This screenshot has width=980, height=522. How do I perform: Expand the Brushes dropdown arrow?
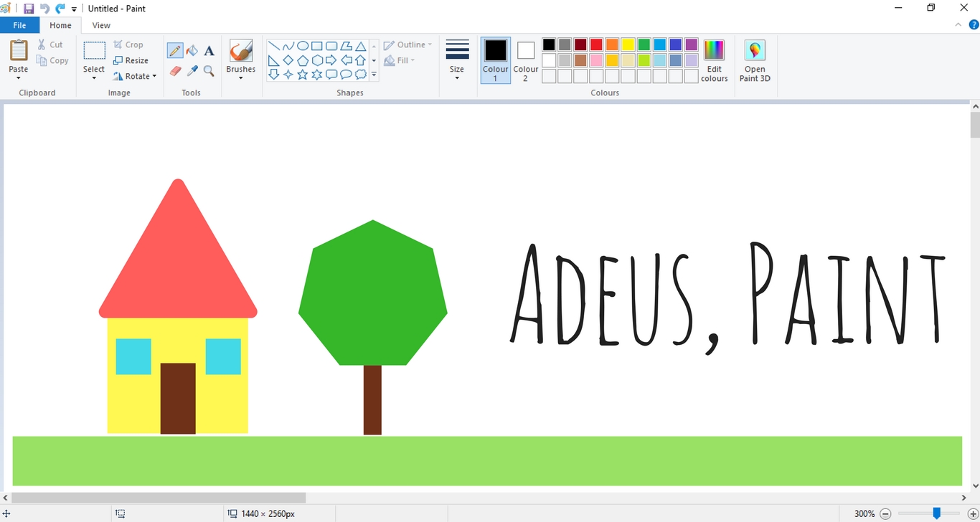(x=241, y=78)
